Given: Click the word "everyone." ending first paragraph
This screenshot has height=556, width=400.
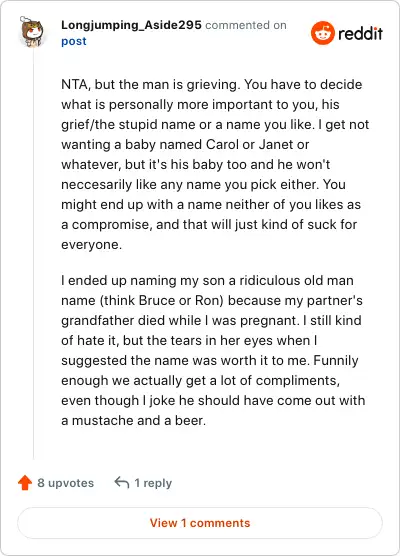Looking at the screenshot, I should point(91,245).
